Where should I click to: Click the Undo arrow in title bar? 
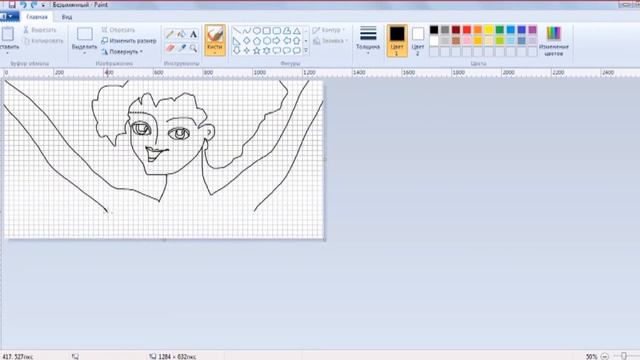point(23,5)
